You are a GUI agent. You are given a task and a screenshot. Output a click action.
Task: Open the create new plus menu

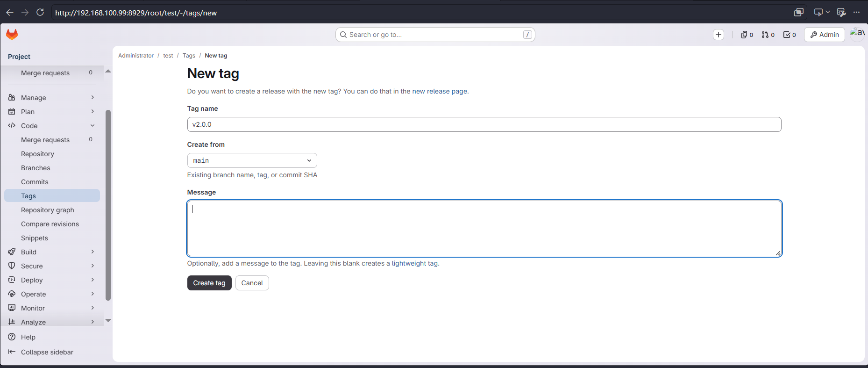tap(719, 35)
